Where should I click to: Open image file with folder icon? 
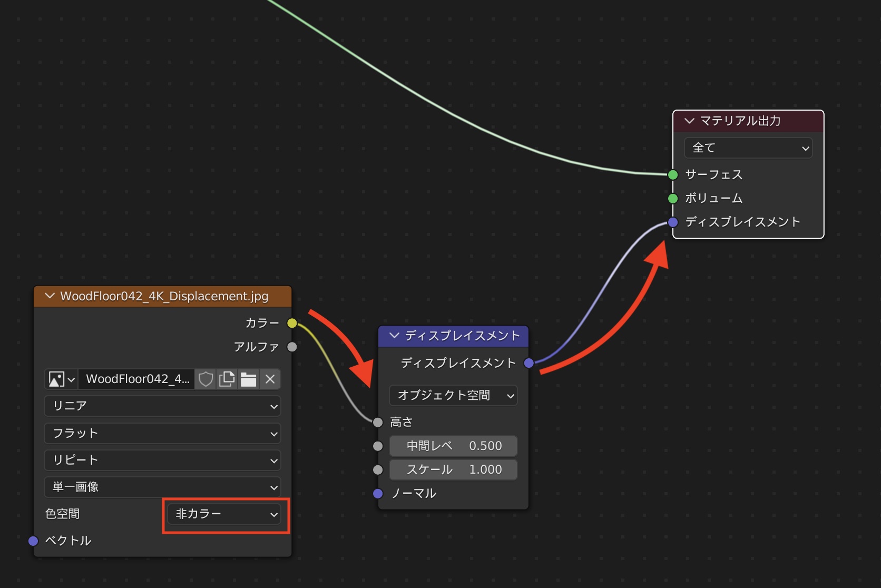248,379
